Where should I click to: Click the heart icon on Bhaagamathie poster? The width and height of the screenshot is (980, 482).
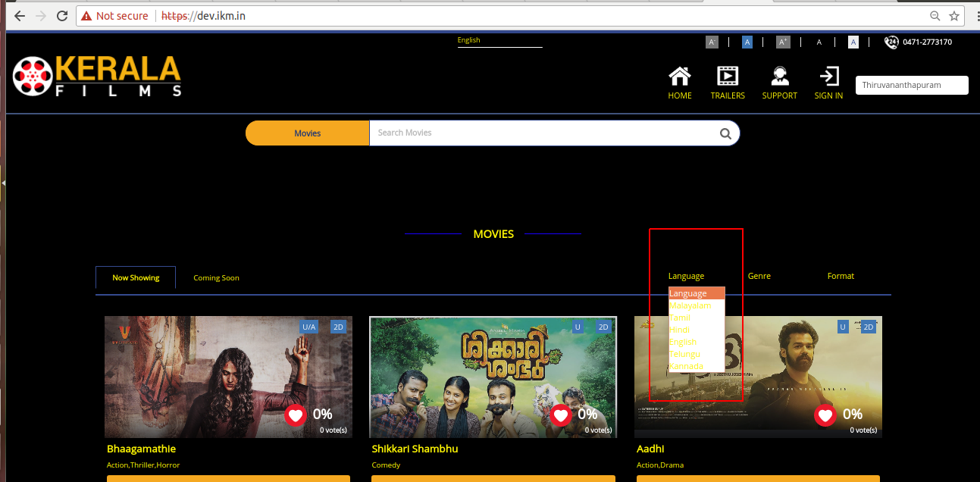point(296,415)
